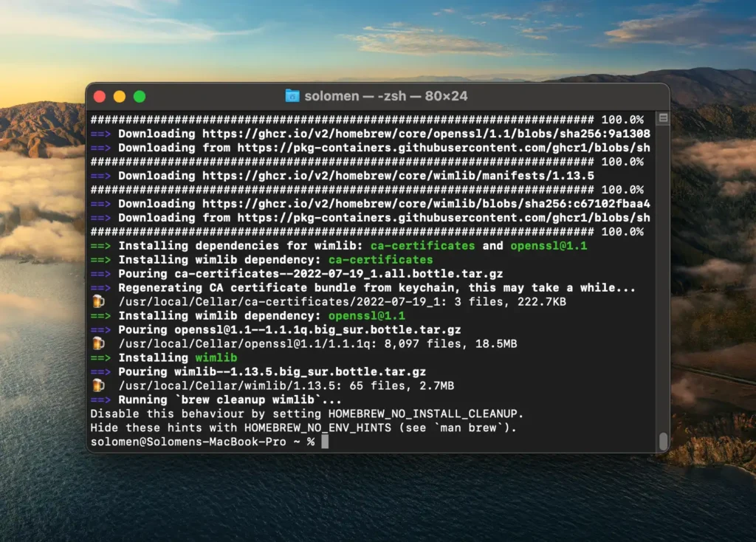The width and height of the screenshot is (756, 542).
Task: Click the red close window button
Action: (100, 97)
